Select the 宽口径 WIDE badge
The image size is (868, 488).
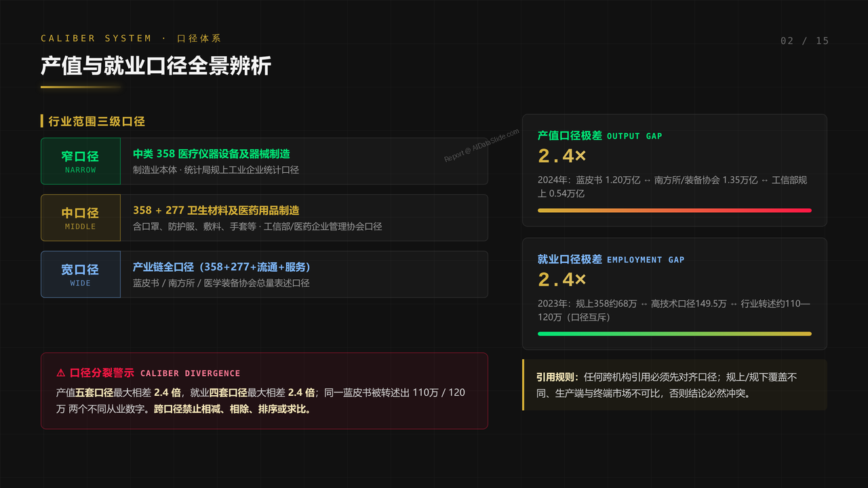81,274
